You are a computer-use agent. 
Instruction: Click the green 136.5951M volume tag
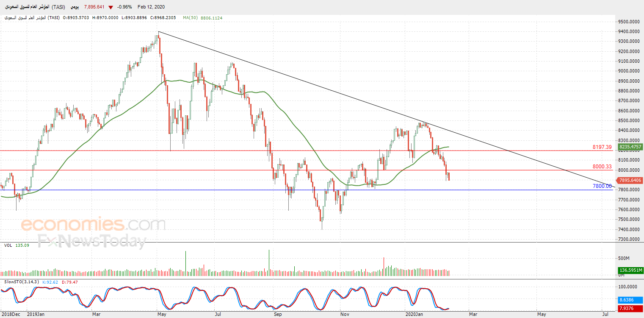630,270
